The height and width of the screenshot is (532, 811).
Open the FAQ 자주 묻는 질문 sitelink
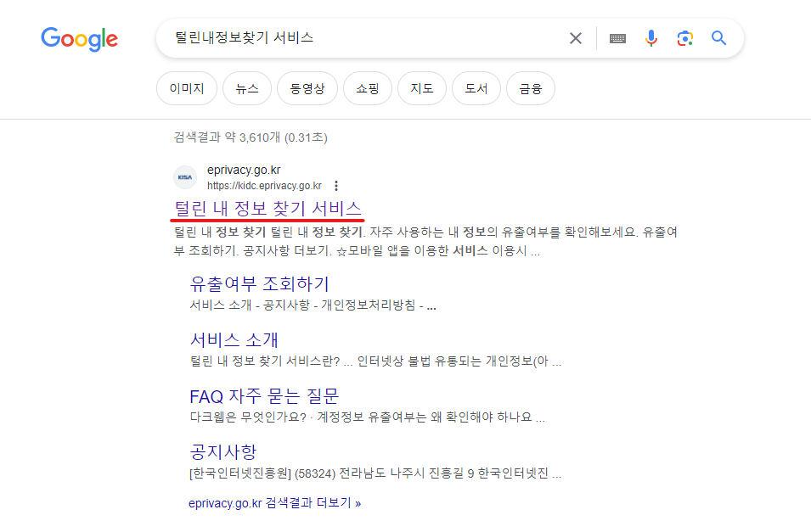coord(264,396)
